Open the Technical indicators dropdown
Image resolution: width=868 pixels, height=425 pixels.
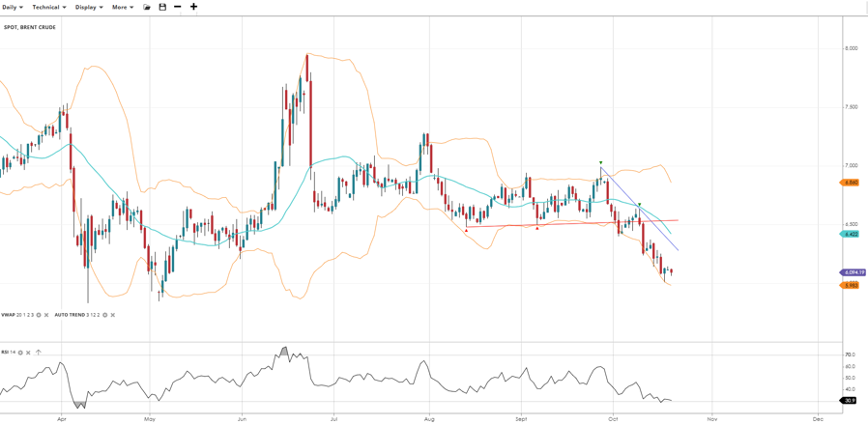pyautogui.click(x=49, y=7)
